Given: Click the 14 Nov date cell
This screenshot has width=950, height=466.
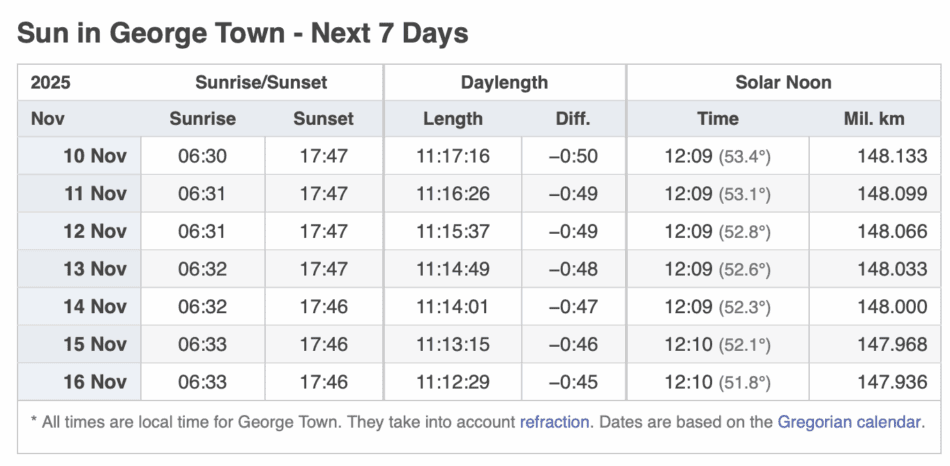Looking at the screenshot, I should 95,307.
